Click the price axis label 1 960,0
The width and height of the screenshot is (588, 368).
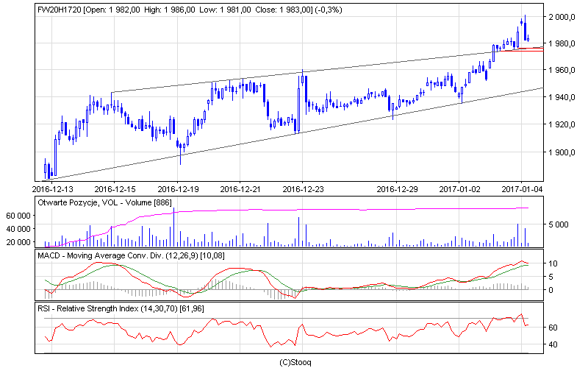562,70
